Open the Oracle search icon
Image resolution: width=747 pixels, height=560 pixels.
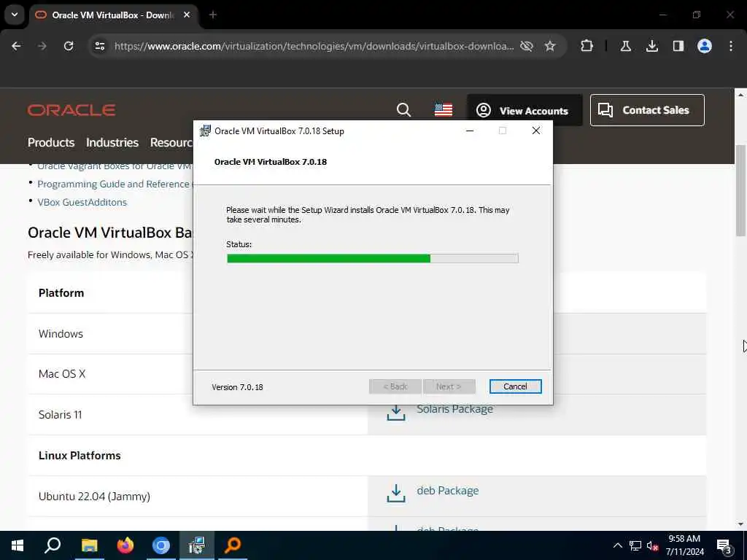(403, 110)
